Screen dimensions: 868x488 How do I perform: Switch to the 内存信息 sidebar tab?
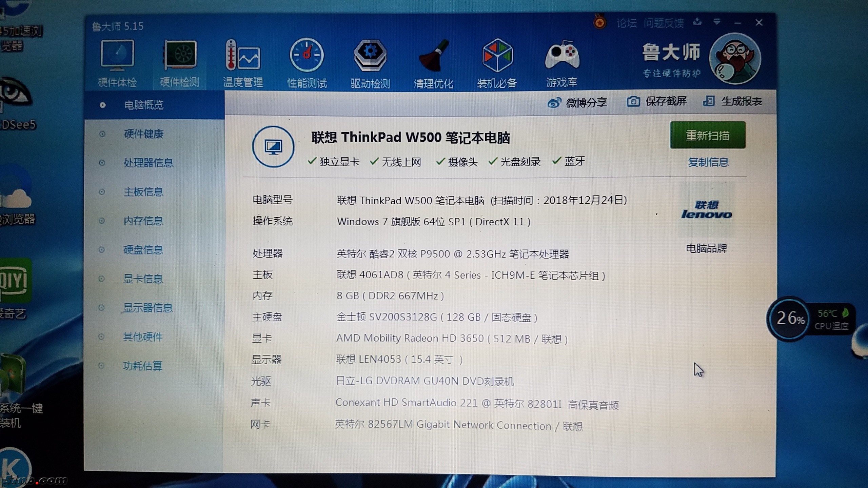(x=143, y=221)
